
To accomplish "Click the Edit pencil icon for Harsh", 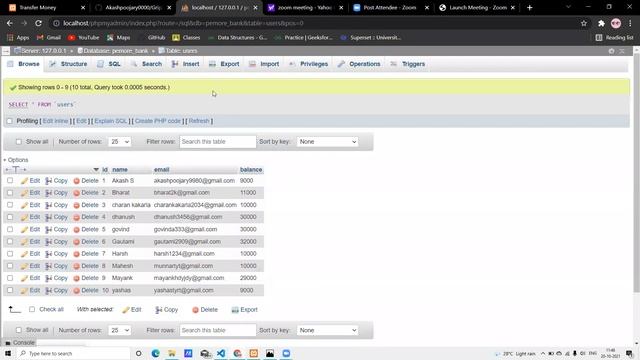I will point(24,254).
